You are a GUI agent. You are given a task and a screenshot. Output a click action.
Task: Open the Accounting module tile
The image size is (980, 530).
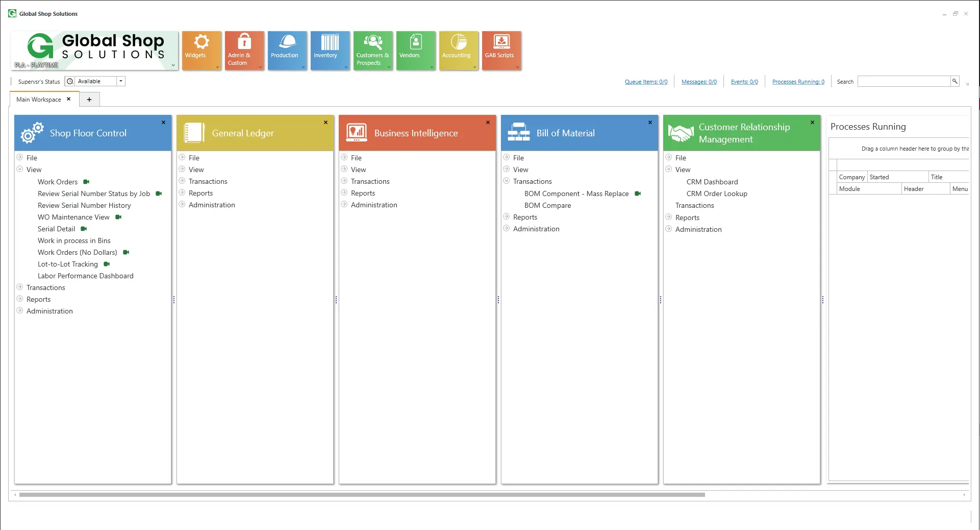[x=458, y=50]
